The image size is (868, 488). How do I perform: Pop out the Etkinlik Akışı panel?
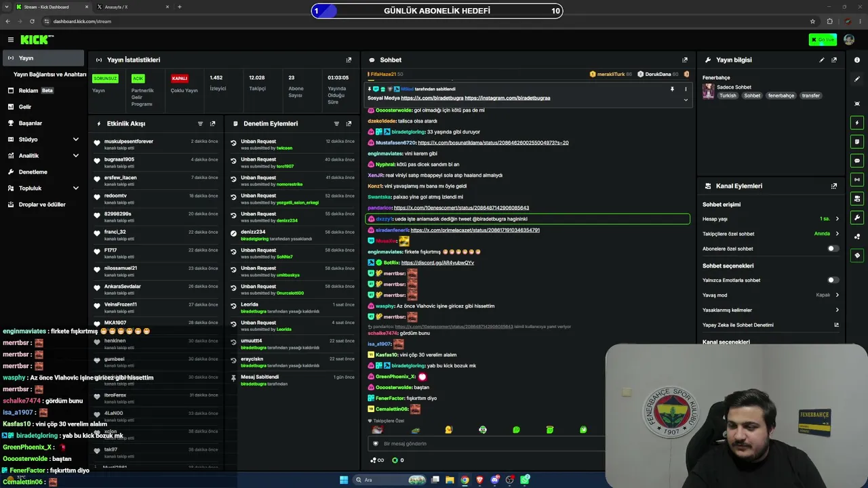[x=212, y=124]
